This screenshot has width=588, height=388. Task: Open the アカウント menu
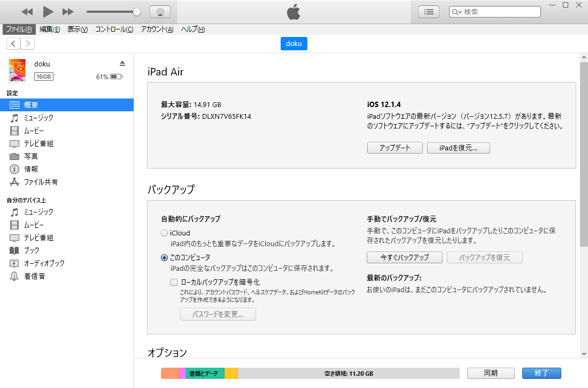point(157,29)
